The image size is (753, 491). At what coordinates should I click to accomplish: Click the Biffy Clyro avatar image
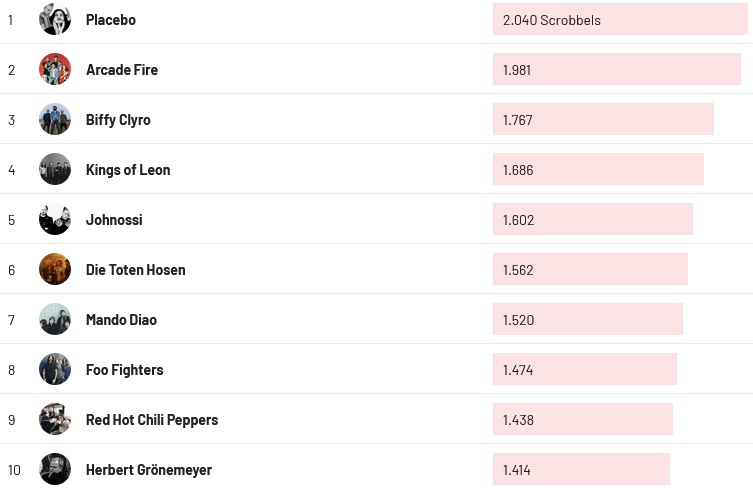click(x=55, y=119)
